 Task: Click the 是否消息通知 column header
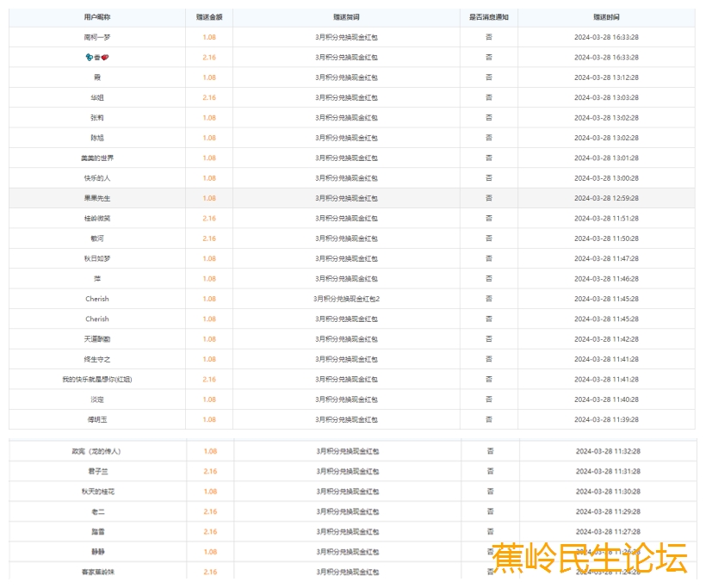[489, 17]
